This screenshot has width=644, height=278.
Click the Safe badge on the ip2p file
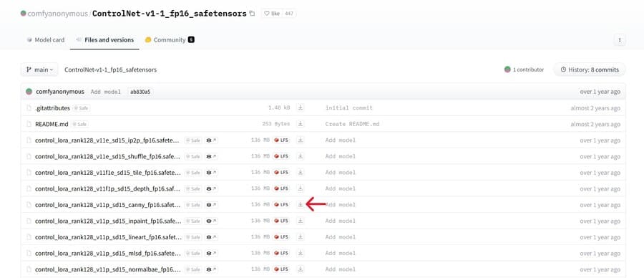[193, 140]
